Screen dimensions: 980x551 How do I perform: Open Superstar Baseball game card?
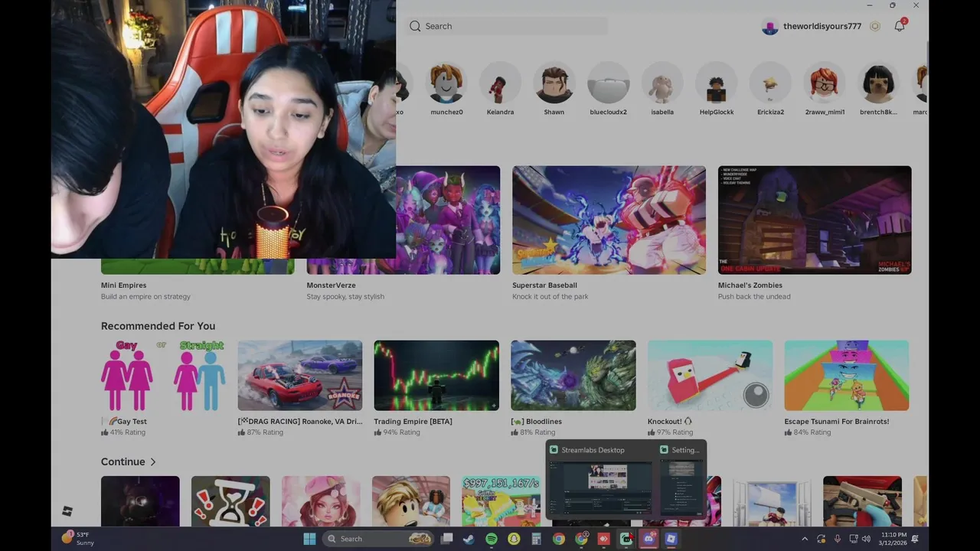pyautogui.click(x=609, y=220)
